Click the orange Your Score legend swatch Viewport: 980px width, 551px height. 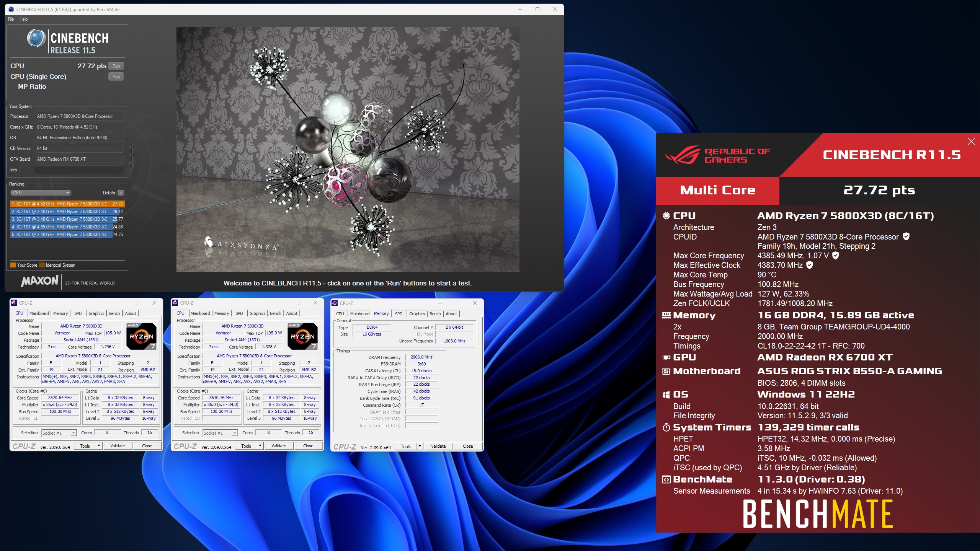(x=13, y=265)
